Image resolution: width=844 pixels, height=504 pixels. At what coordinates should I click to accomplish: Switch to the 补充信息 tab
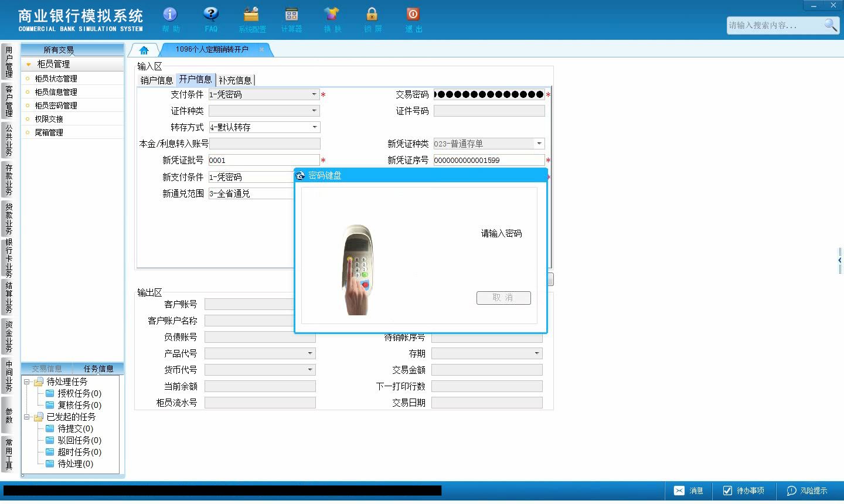click(x=235, y=80)
